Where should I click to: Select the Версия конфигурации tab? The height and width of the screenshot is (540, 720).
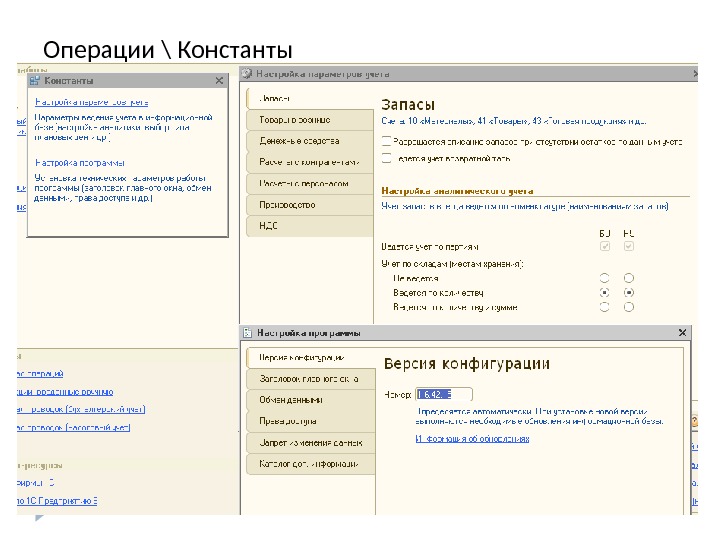[311, 358]
